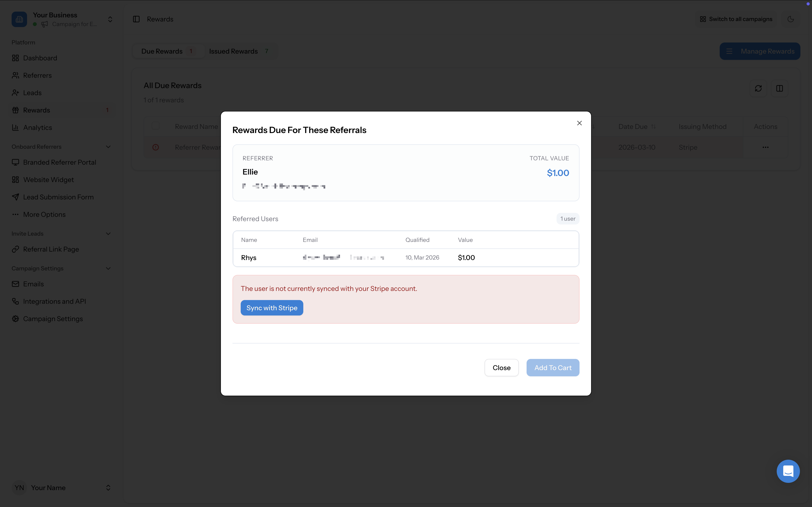Toggle dark mode with the moon icon
Screen dimensions: 812x507
(x=790, y=19)
